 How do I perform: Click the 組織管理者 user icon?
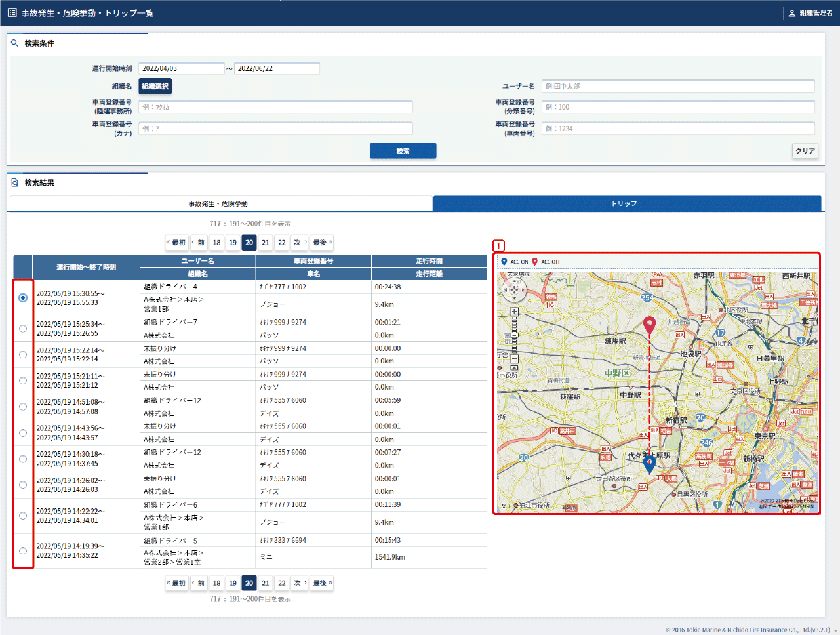click(792, 13)
